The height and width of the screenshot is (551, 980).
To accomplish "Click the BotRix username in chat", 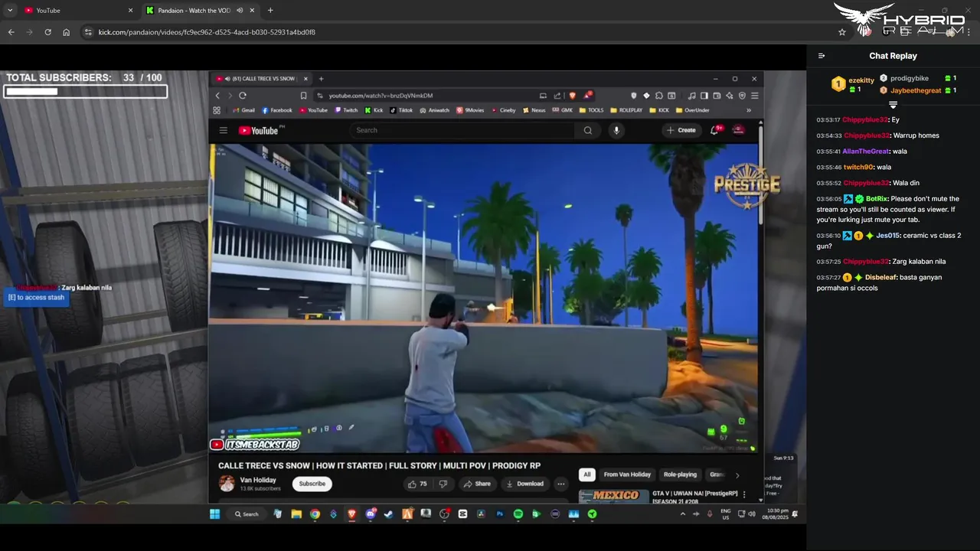I will (x=877, y=199).
